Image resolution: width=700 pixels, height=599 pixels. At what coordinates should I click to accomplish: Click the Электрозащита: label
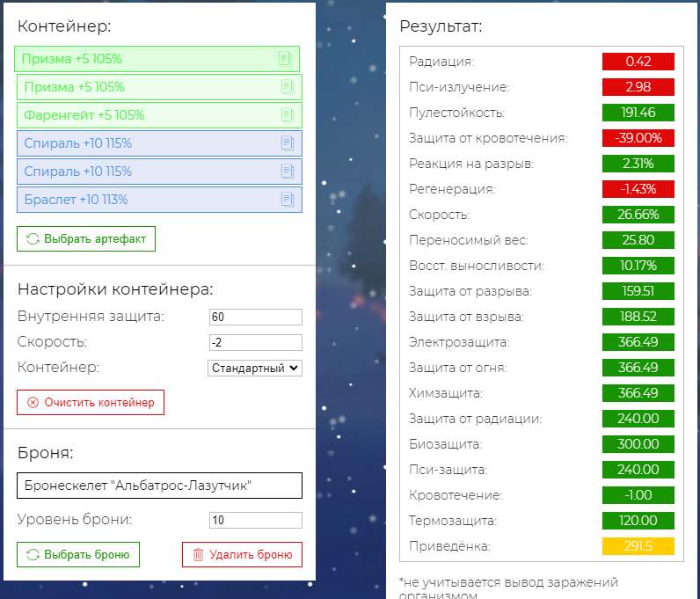(x=459, y=342)
